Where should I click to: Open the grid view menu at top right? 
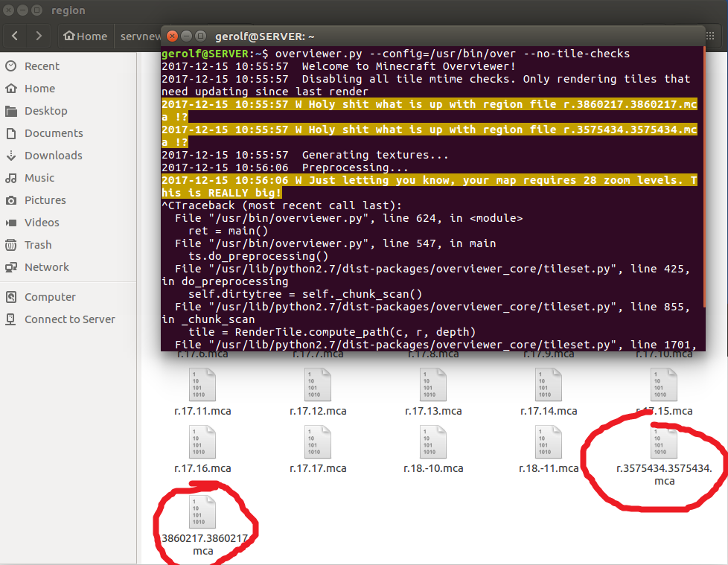coord(710,36)
